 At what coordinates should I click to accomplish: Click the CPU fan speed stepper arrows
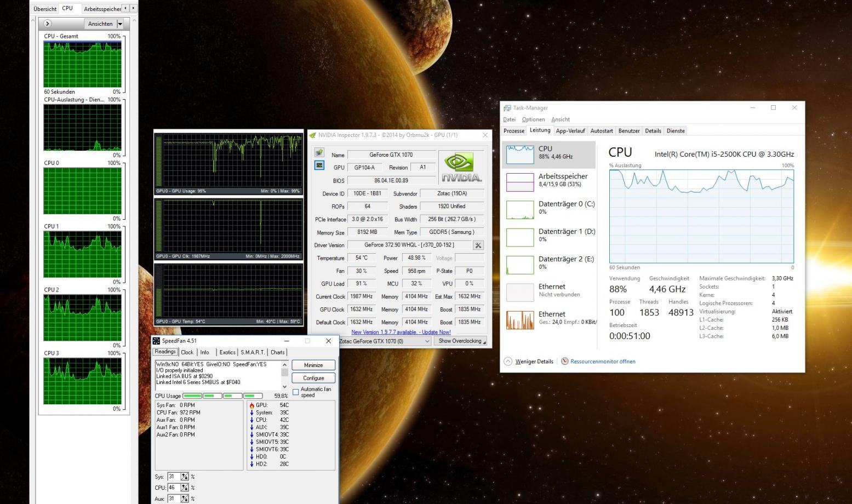[x=185, y=488]
